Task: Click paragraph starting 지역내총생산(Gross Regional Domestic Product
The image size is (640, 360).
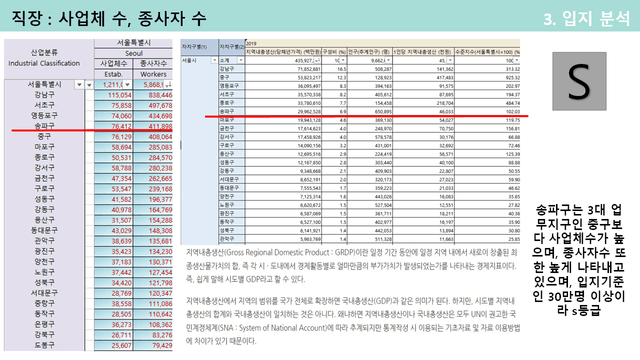Action: click(x=351, y=266)
